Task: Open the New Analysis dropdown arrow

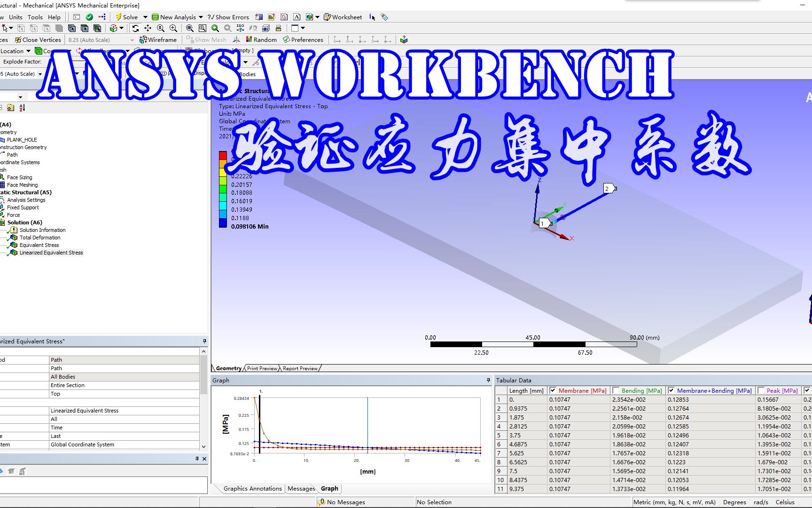Action: tap(201, 17)
